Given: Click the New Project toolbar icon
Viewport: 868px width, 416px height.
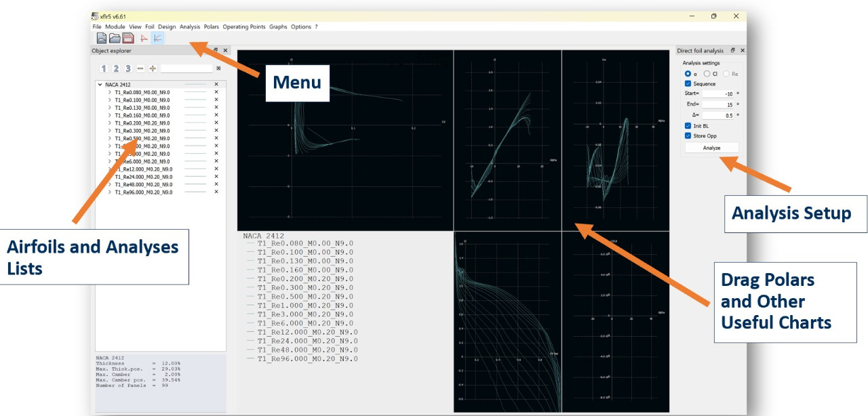Looking at the screenshot, I should point(101,38).
